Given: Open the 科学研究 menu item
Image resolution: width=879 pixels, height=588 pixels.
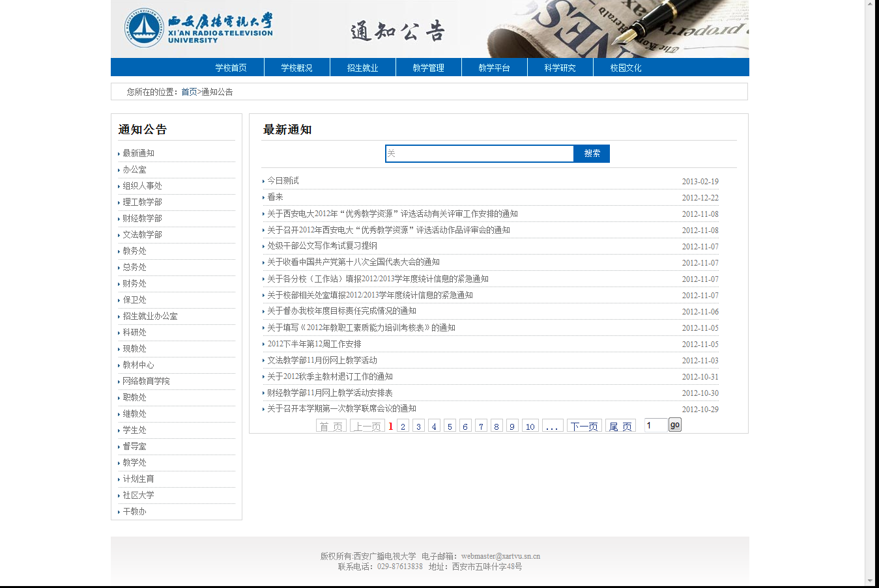Looking at the screenshot, I should pos(559,66).
